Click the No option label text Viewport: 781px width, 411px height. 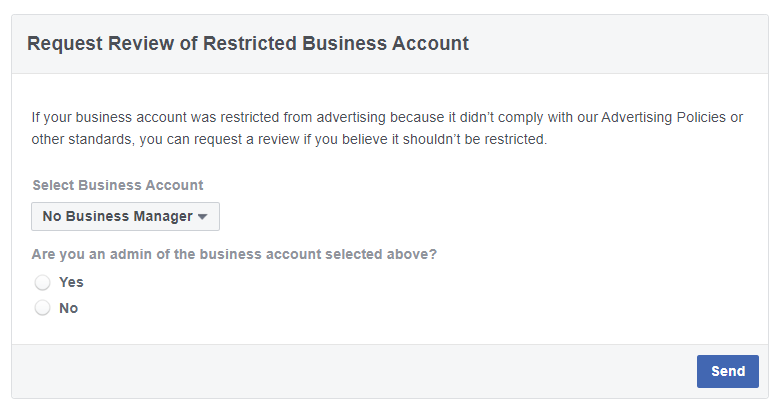click(x=69, y=308)
